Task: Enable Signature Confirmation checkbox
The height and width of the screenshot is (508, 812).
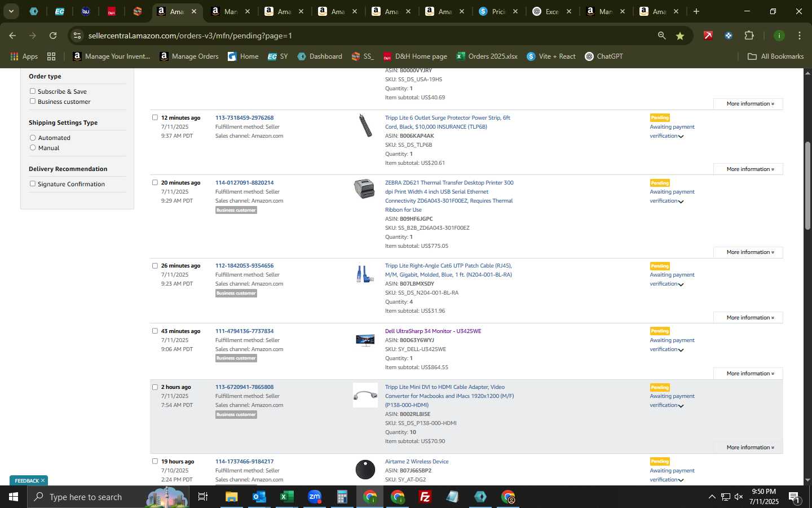Action: point(33,183)
